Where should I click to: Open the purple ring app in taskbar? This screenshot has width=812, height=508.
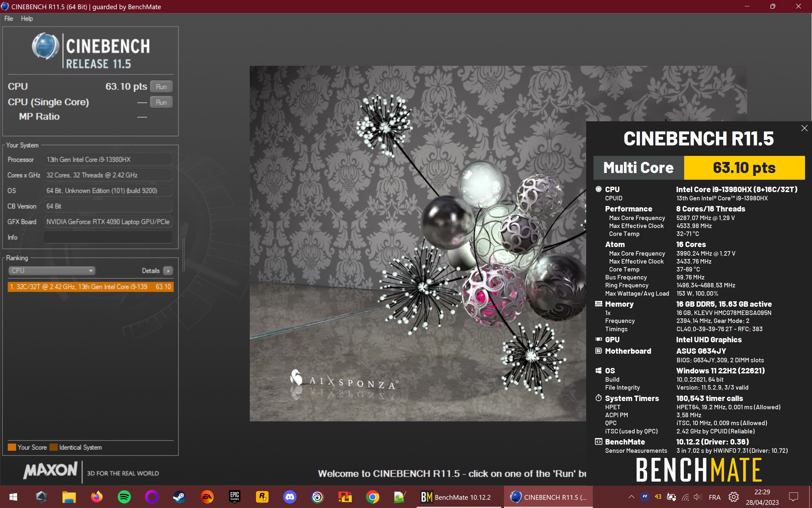pos(152,497)
